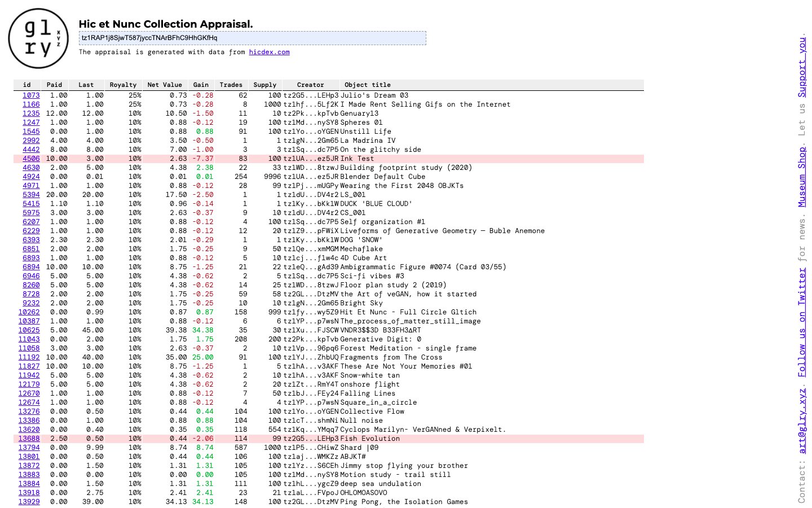812x508 pixels.
Task: Open object id 4442 link
Action: [31, 150]
